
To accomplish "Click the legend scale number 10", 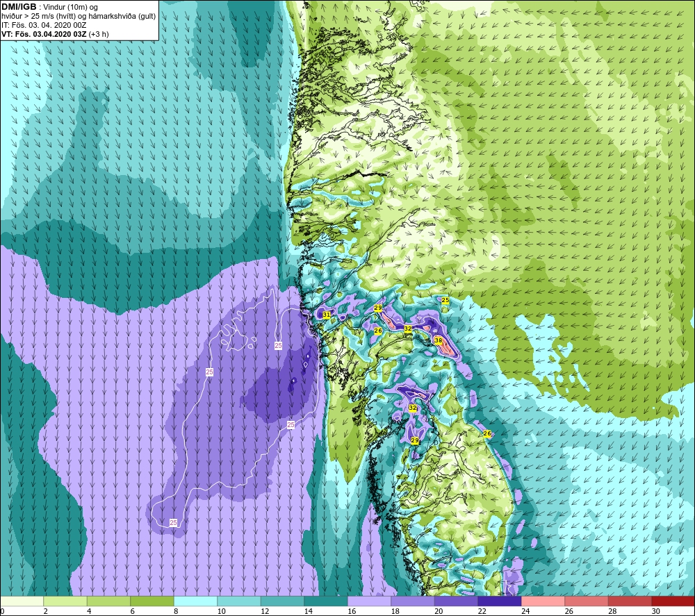I will [221, 611].
